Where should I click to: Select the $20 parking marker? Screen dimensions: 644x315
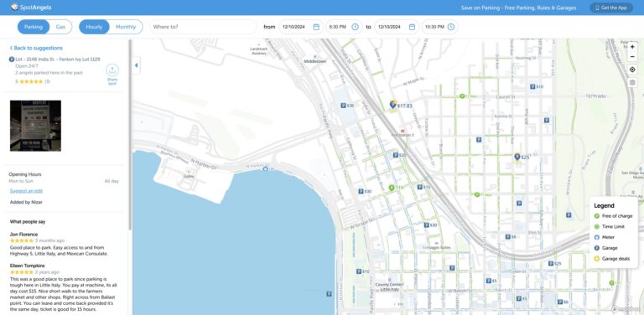pos(399,155)
